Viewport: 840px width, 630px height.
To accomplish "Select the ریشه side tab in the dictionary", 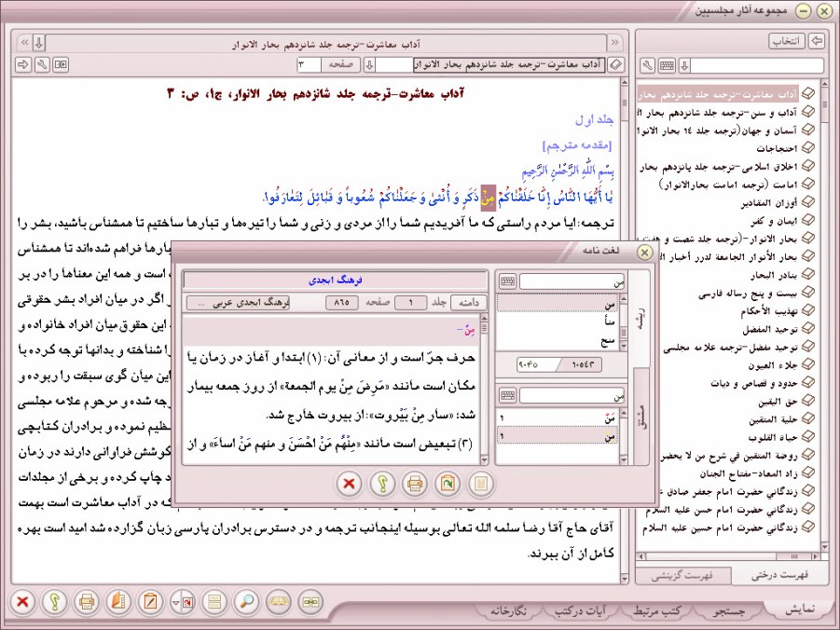I will click(x=641, y=318).
